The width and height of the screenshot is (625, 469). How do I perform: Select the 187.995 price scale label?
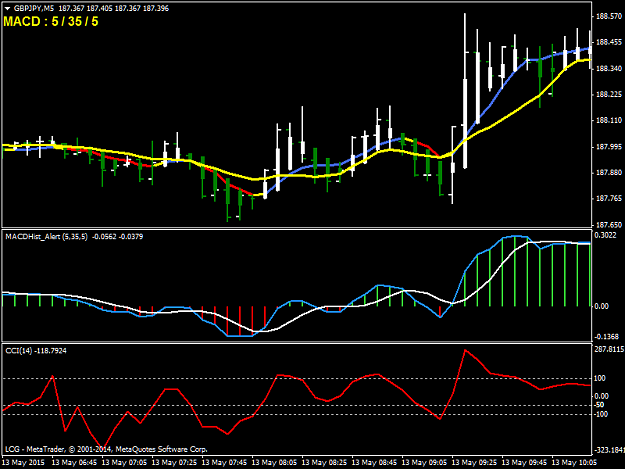608,147
